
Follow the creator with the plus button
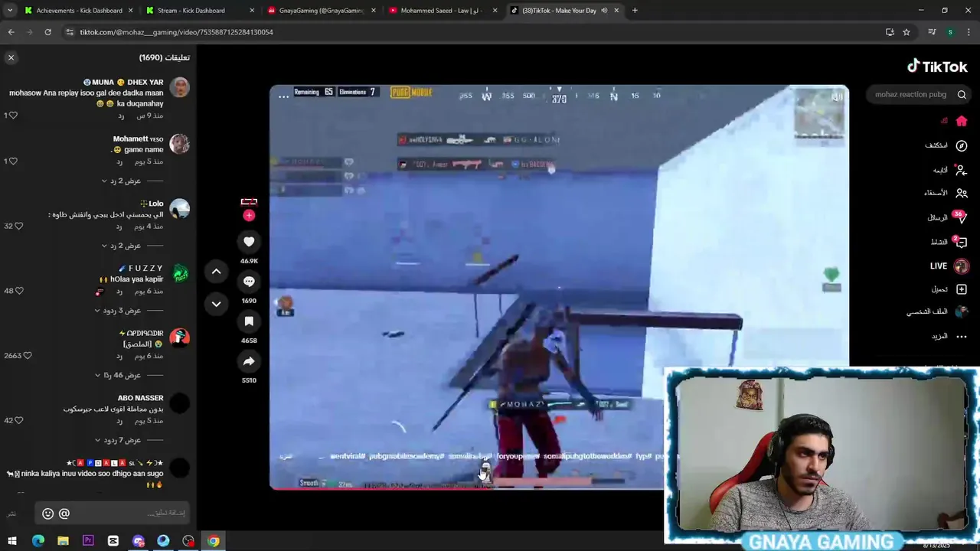[249, 215]
